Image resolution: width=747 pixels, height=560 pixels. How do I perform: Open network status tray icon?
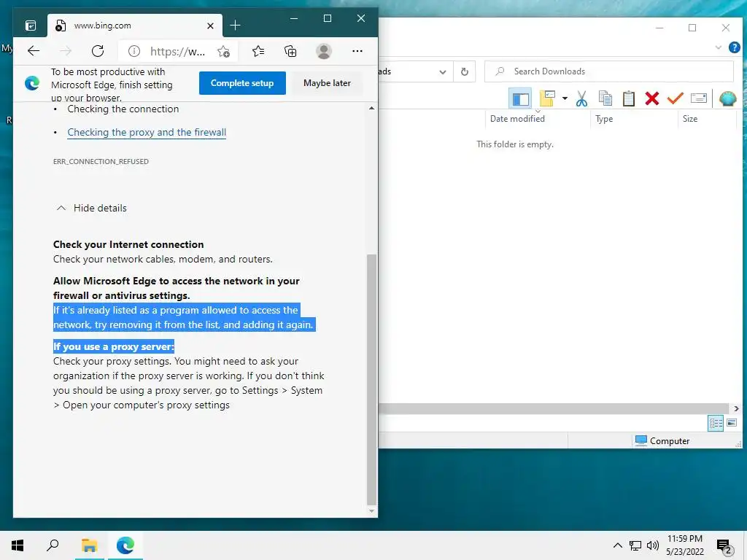[635, 545]
